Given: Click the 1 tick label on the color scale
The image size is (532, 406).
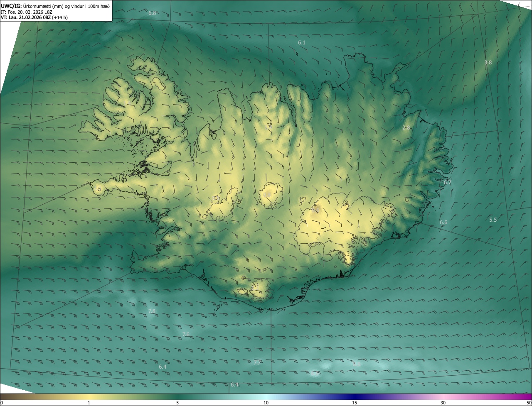Looking at the screenshot, I should [89, 403].
